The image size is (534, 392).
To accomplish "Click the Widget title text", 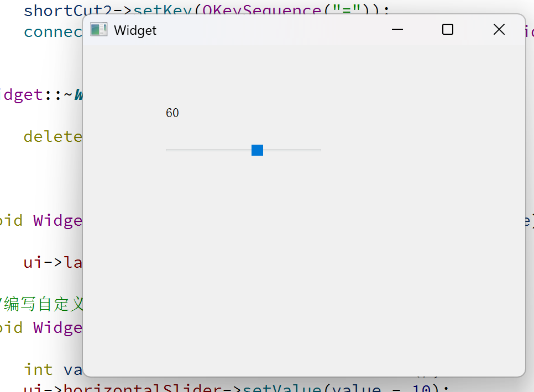I will pyautogui.click(x=135, y=30).
